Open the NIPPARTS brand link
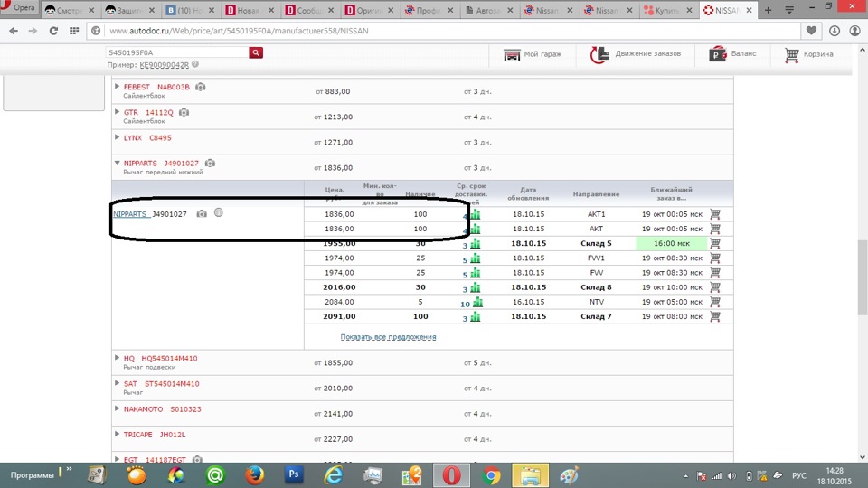 pos(130,214)
